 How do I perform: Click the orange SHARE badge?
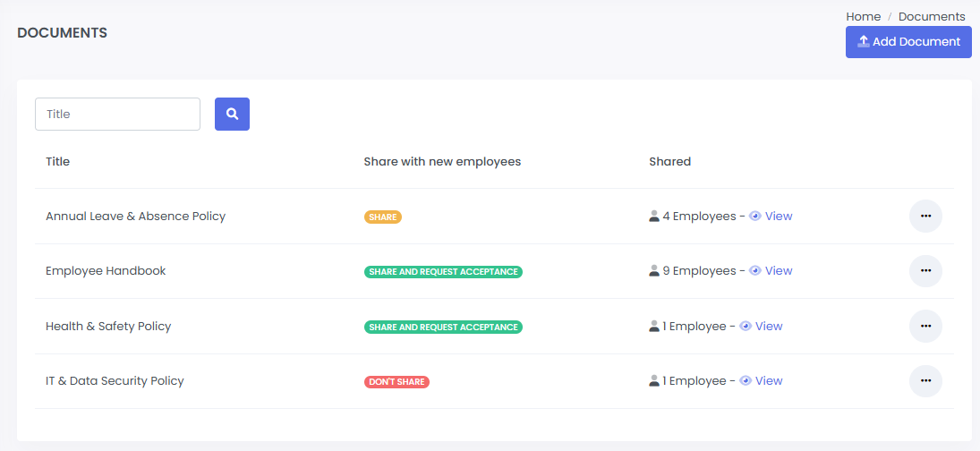[383, 217]
